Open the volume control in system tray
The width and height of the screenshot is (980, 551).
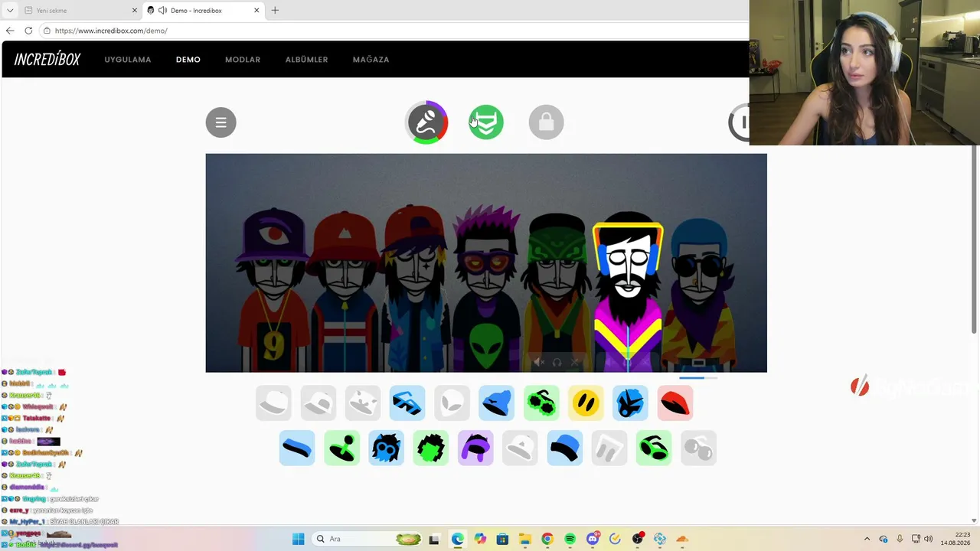(x=929, y=539)
